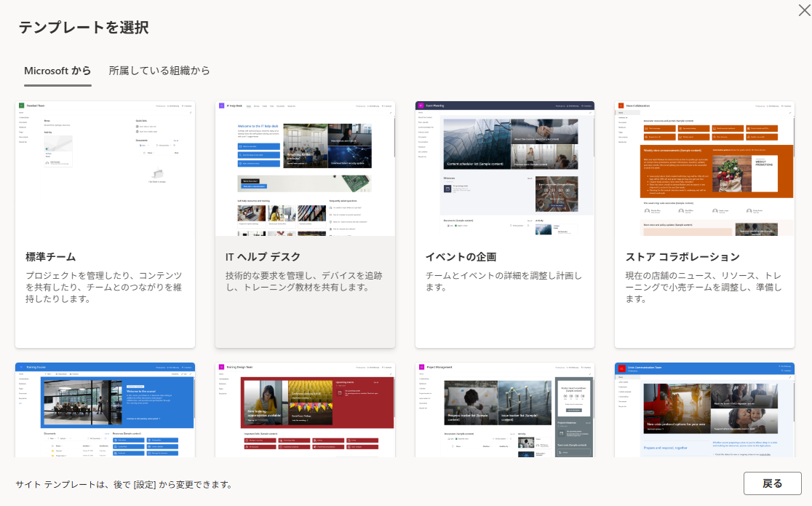Choose the Crisis Communication Team template preview
Screen dimensions: 812x506
click(x=704, y=410)
